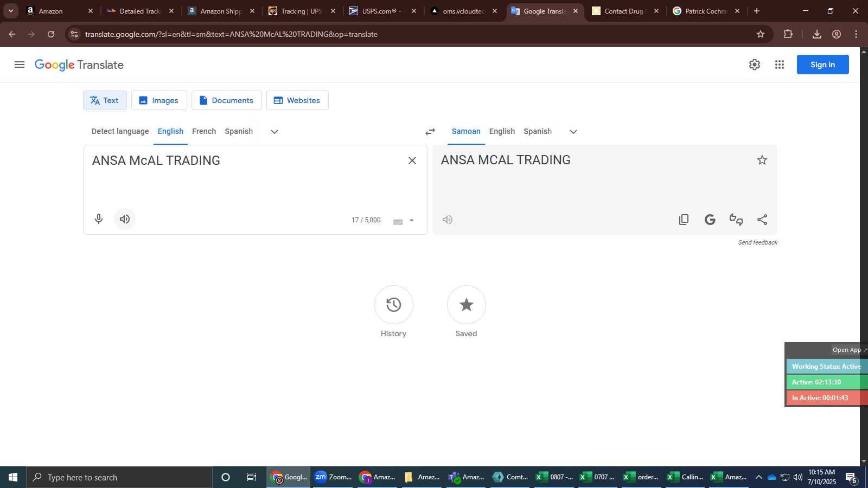Viewport: 868px width, 488px height.
Task: Open the Windows Start menu
Action: 13,477
